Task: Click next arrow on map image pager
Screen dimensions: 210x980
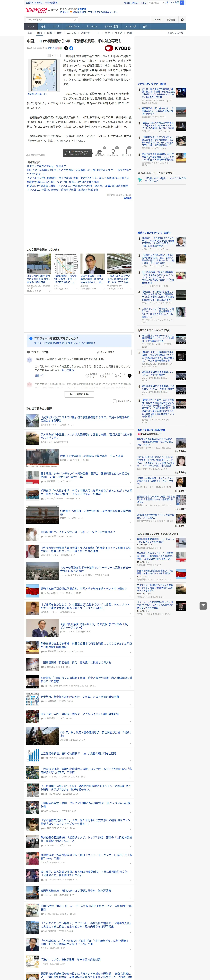Action: [59, 56]
